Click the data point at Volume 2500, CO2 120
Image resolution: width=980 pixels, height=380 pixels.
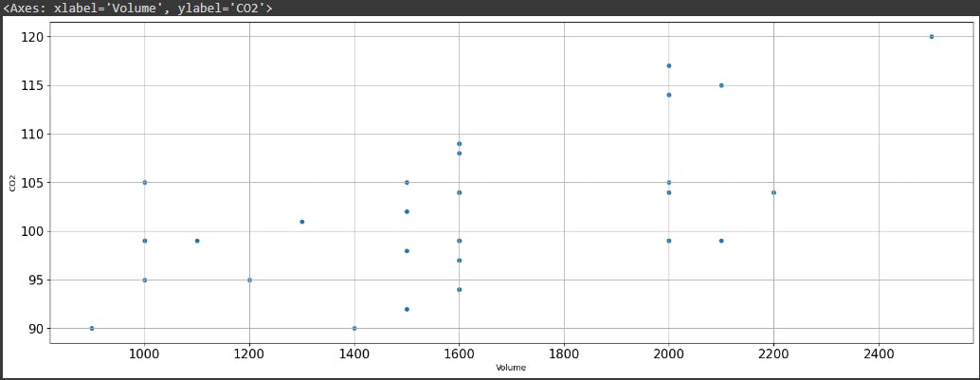(x=931, y=37)
